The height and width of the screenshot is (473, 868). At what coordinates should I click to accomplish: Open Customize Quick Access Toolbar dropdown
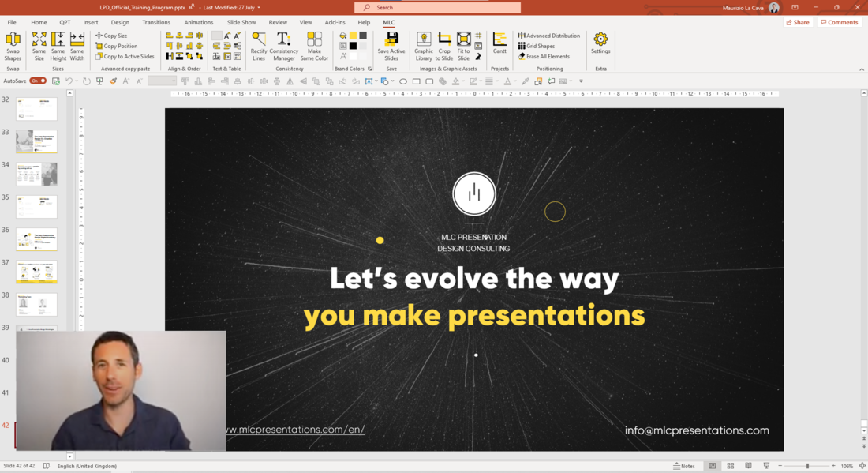pos(581,81)
